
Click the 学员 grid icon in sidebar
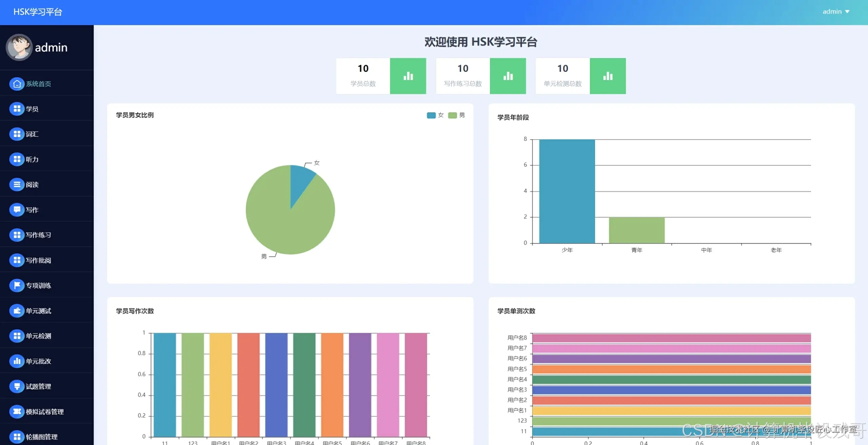(x=17, y=109)
